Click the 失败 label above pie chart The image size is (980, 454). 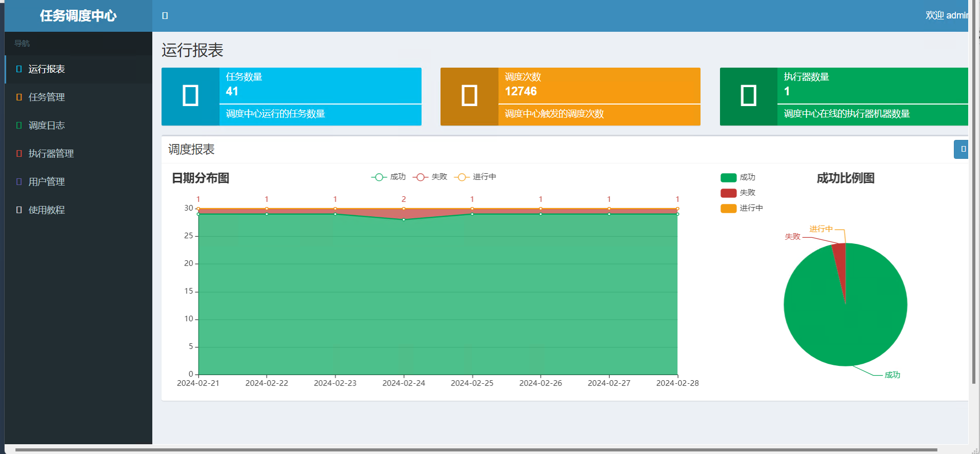792,237
